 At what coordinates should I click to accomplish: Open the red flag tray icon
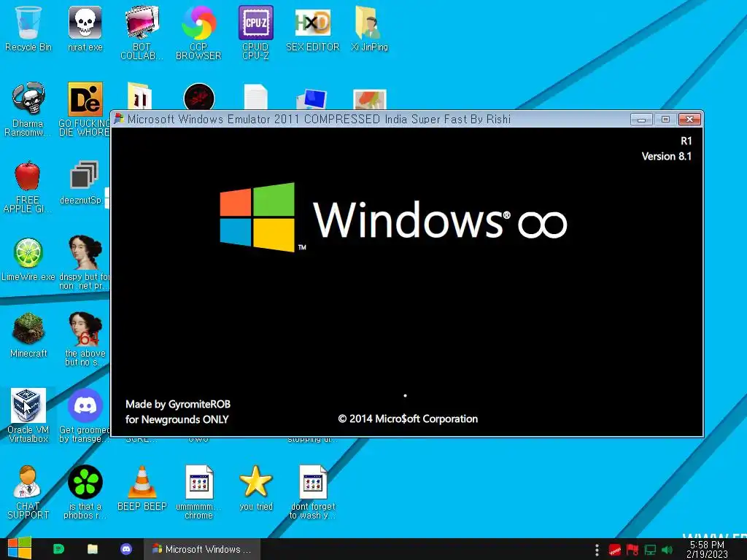pos(632,550)
